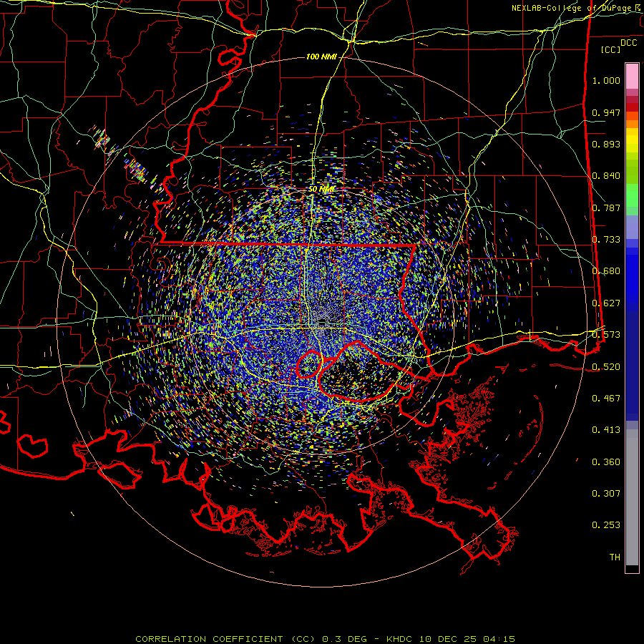
Task: Click the 0.253 scale value
Action: click(606, 525)
